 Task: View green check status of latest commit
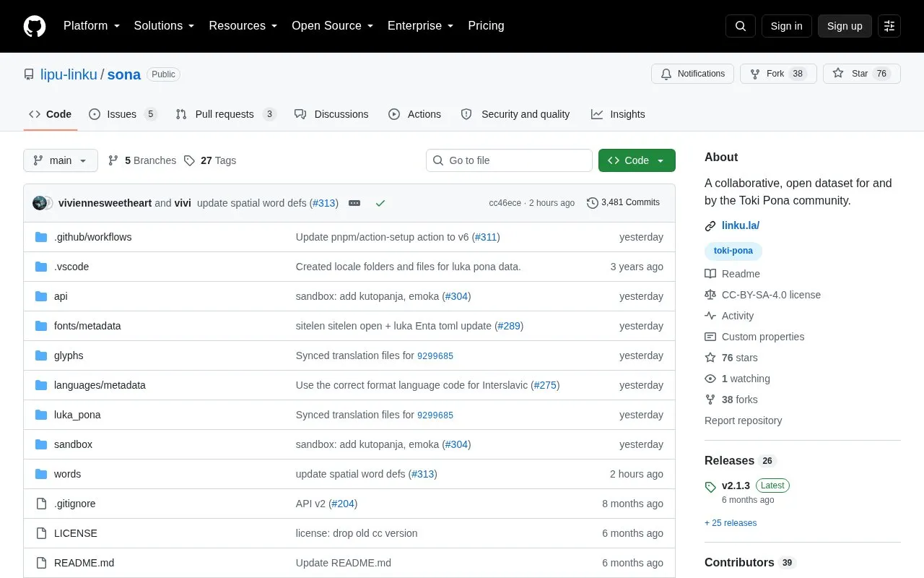tap(380, 203)
